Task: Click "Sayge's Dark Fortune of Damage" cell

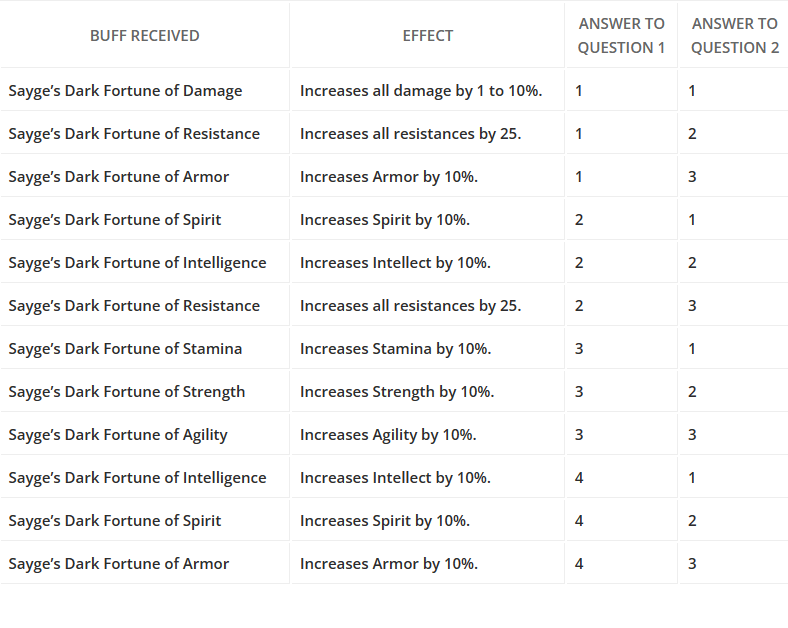Action: tap(126, 91)
